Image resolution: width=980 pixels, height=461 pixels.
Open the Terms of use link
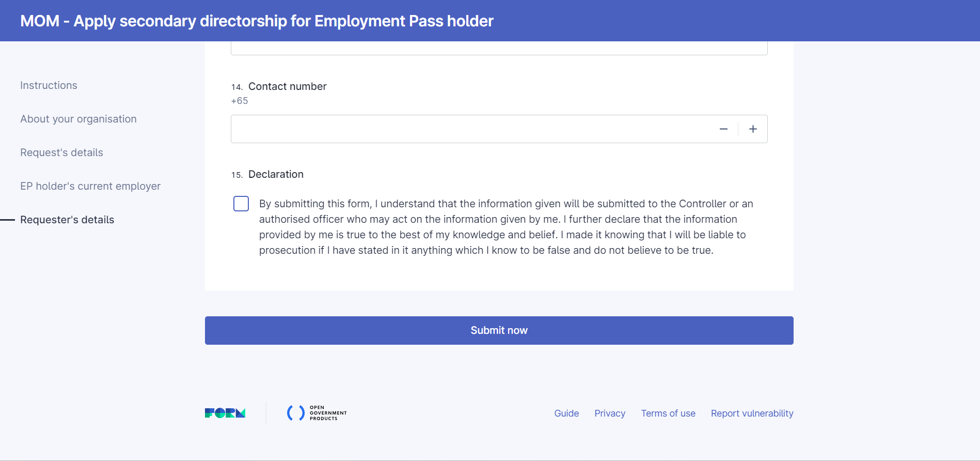click(668, 413)
